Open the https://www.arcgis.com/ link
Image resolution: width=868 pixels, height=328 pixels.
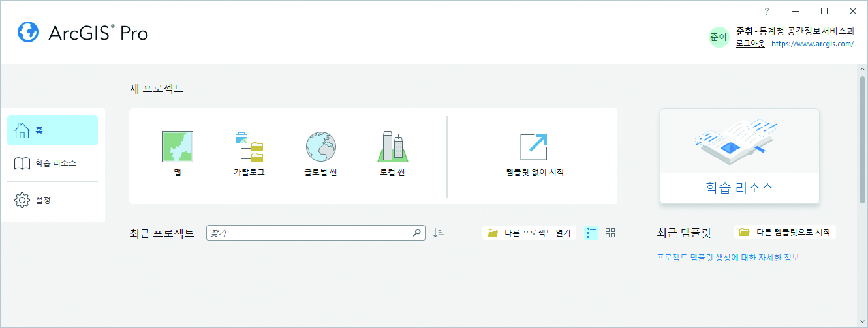click(x=813, y=44)
